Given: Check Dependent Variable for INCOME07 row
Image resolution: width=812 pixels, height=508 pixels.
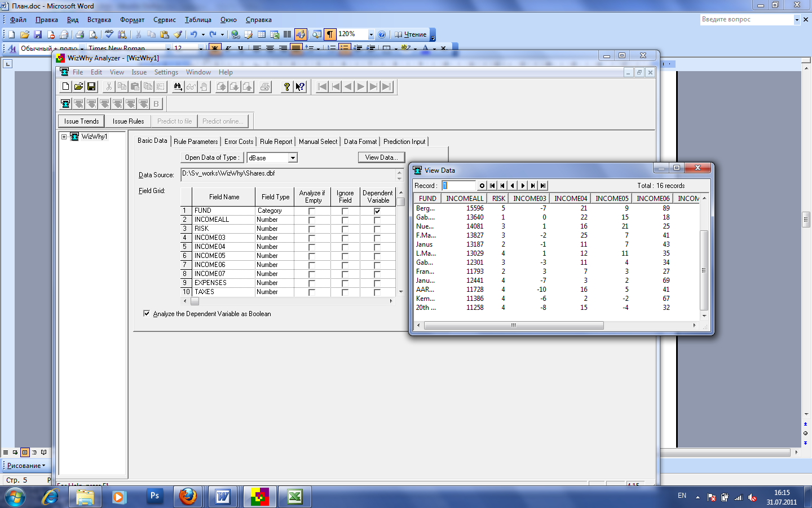Looking at the screenshot, I should pos(377,274).
